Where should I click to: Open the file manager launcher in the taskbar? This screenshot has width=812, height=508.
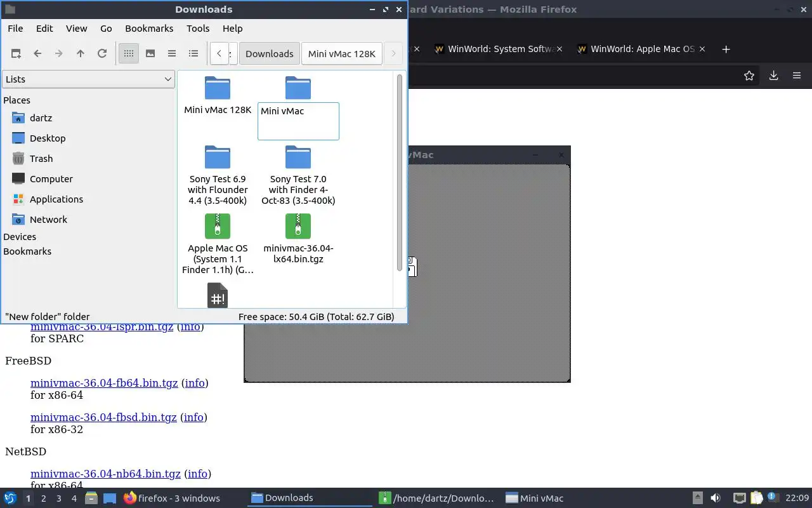(91, 498)
